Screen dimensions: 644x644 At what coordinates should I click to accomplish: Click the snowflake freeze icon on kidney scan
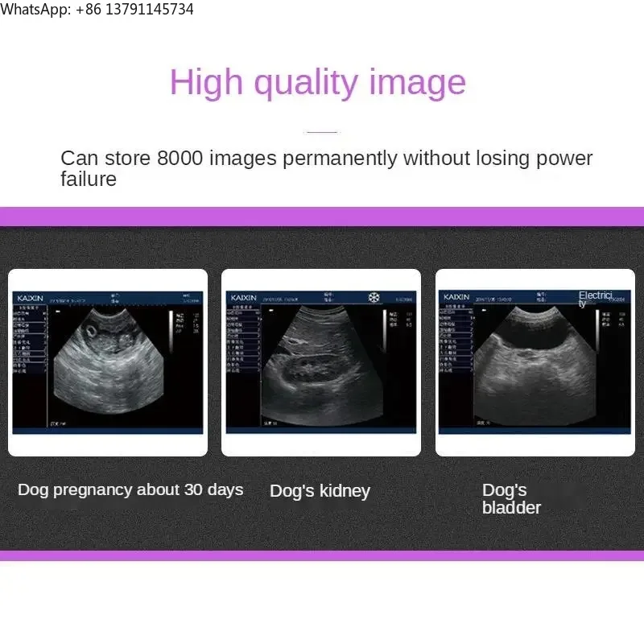374,297
